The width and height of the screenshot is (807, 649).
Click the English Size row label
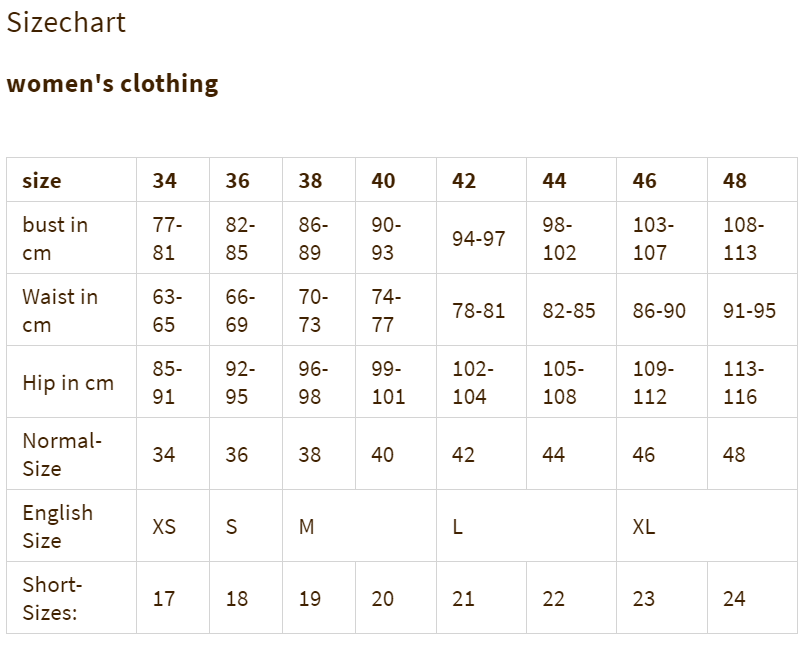click(72, 526)
